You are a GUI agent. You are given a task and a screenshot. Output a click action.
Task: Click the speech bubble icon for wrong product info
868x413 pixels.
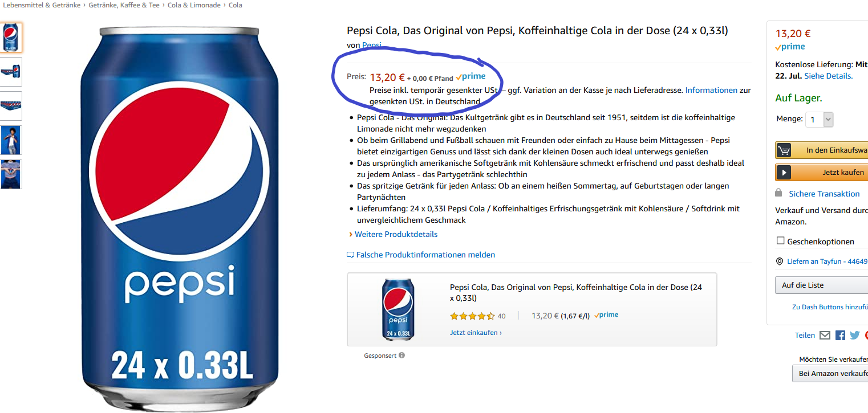point(350,255)
